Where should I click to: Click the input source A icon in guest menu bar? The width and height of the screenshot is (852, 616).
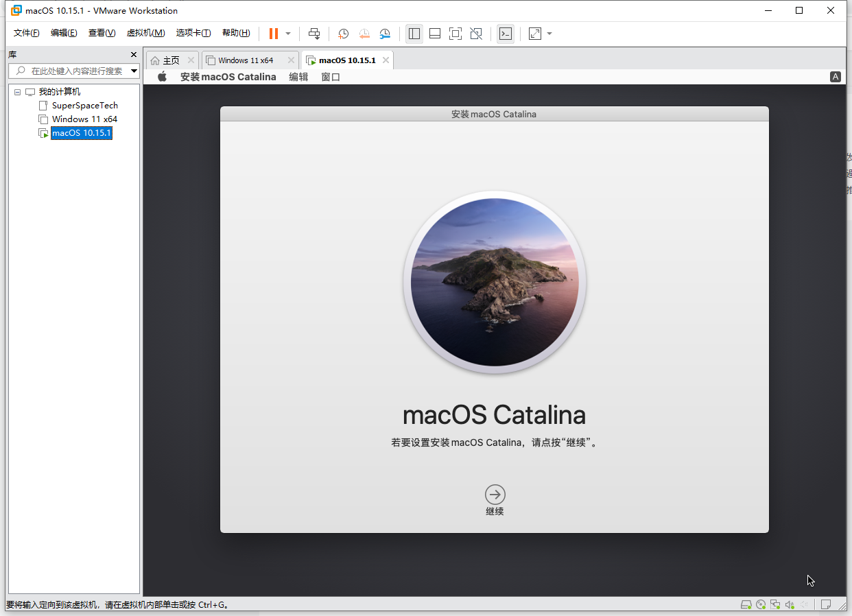coord(836,77)
